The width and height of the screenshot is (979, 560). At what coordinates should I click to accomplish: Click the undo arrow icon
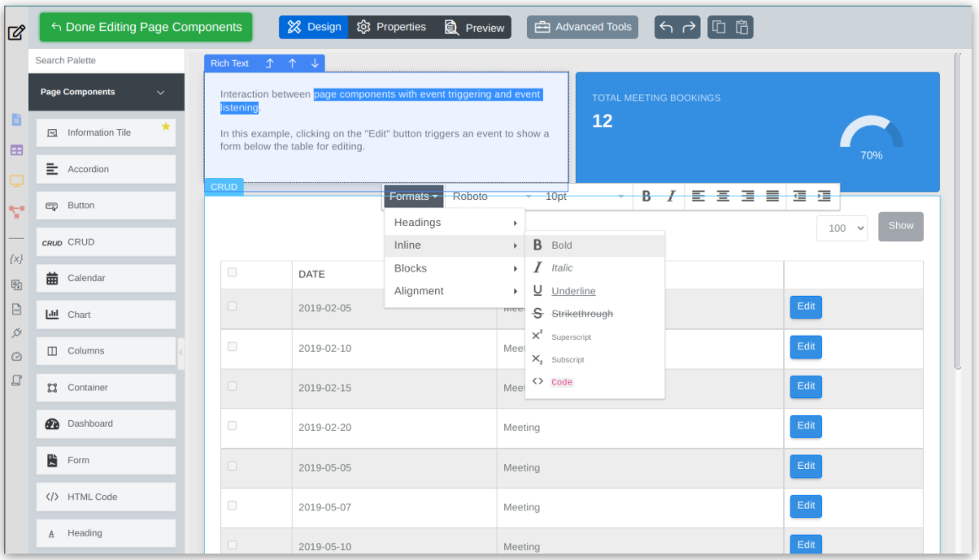(x=666, y=27)
